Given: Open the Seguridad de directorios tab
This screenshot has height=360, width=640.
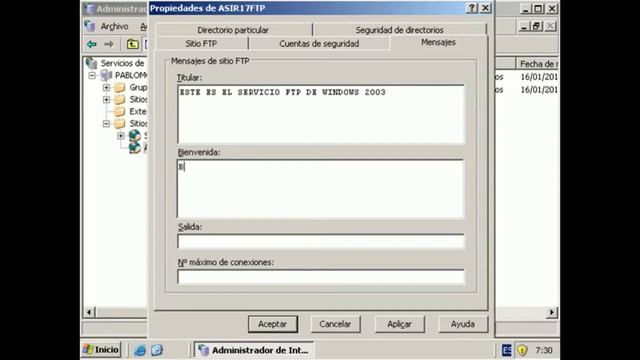Looking at the screenshot, I should 399,30.
